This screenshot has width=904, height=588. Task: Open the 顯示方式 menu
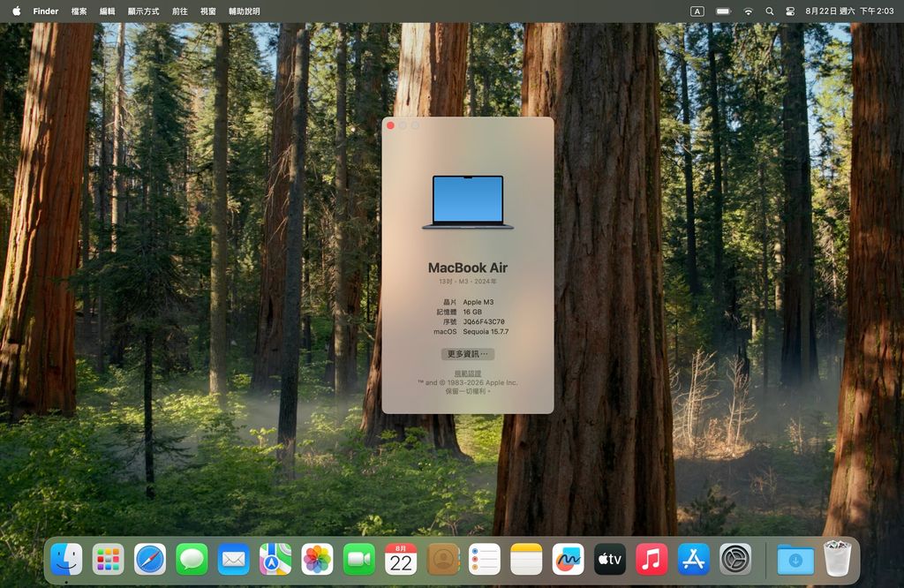tap(144, 11)
